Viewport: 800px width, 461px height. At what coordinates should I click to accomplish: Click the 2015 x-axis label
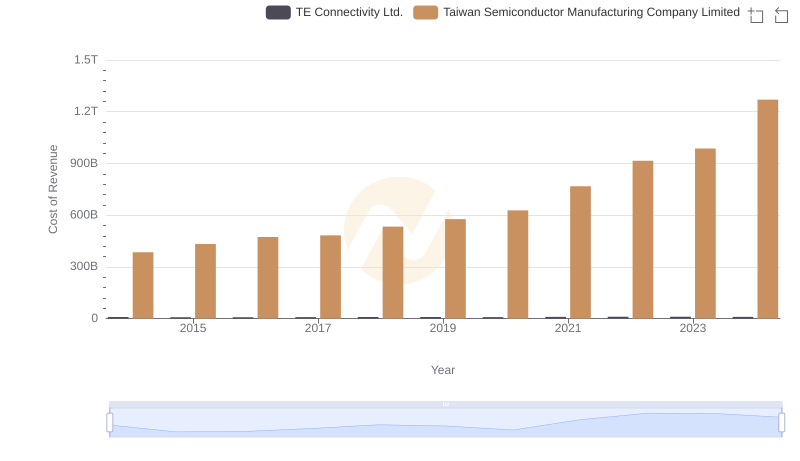coord(193,328)
